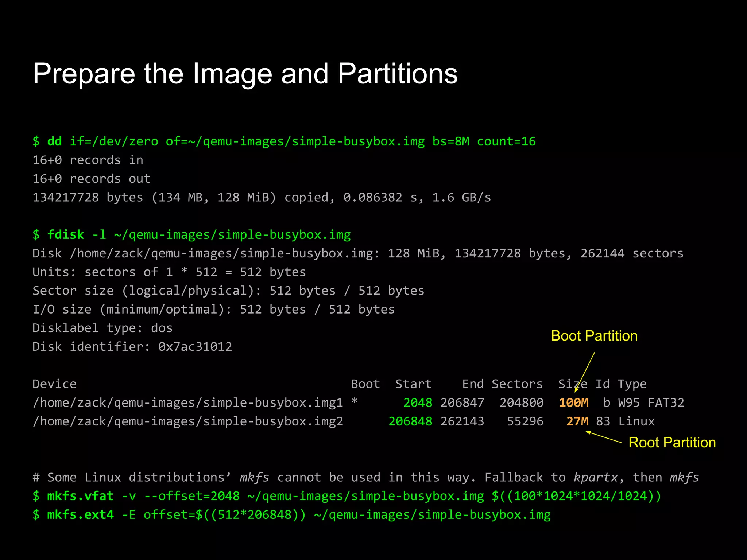Image resolution: width=747 pixels, height=560 pixels.
Task: Click the slide title 'Prepare the Image and Partitions'
Action: tap(245, 74)
